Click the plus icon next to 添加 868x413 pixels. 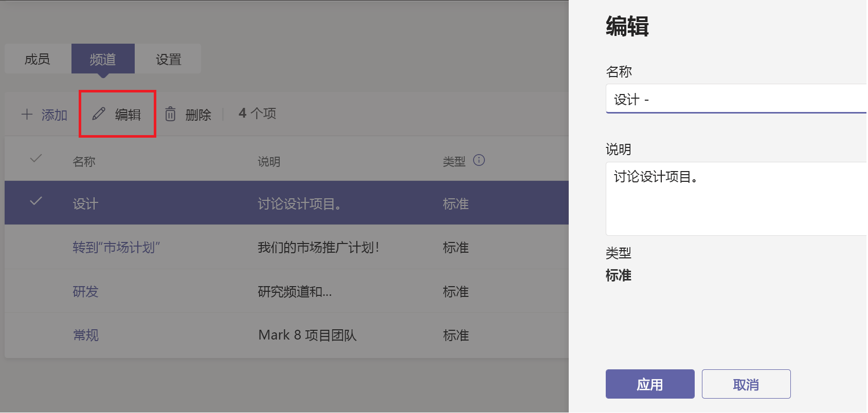tap(27, 114)
